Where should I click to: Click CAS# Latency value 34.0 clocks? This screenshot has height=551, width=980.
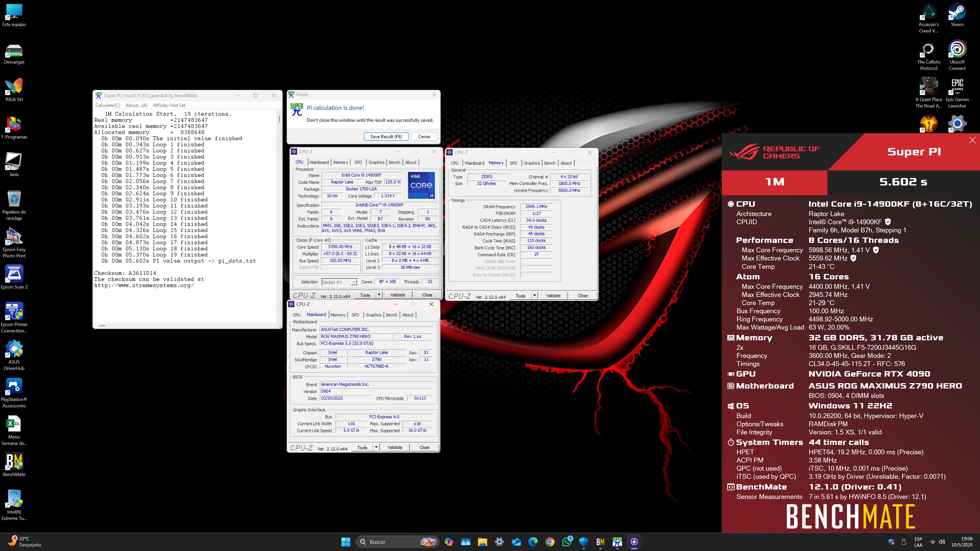tap(536, 220)
